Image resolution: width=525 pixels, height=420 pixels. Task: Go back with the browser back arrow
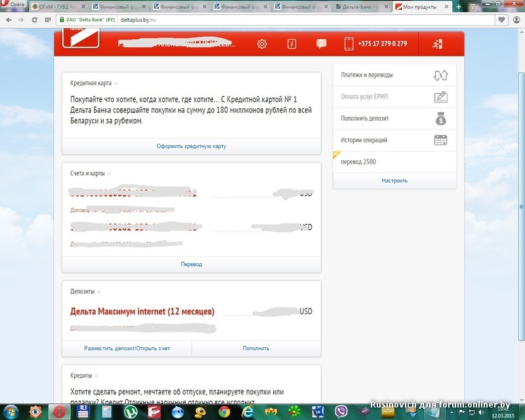9,20
